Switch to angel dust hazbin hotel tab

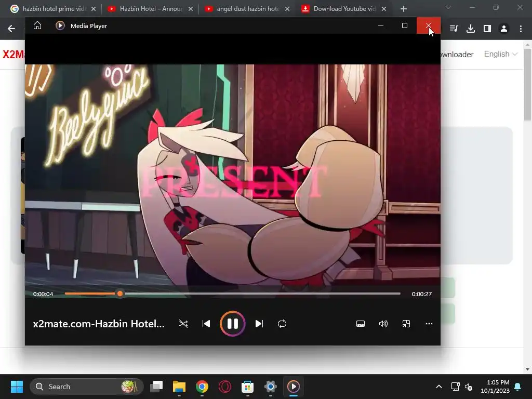247,9
